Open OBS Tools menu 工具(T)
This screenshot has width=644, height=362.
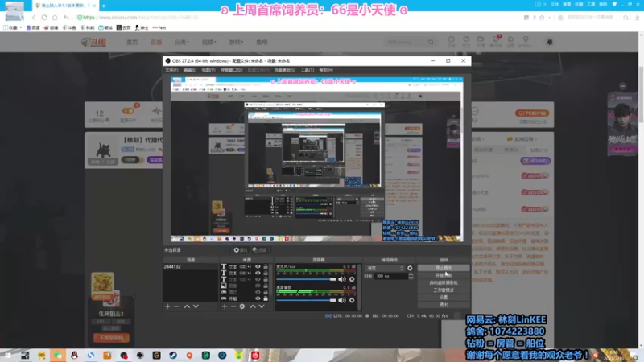click(x=308, y=70)
